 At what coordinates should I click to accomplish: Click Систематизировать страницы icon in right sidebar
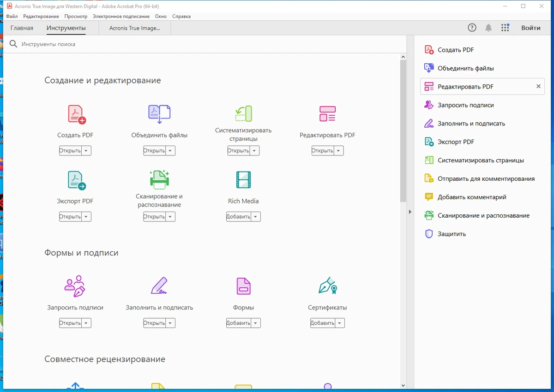click(x=429, y=160)
